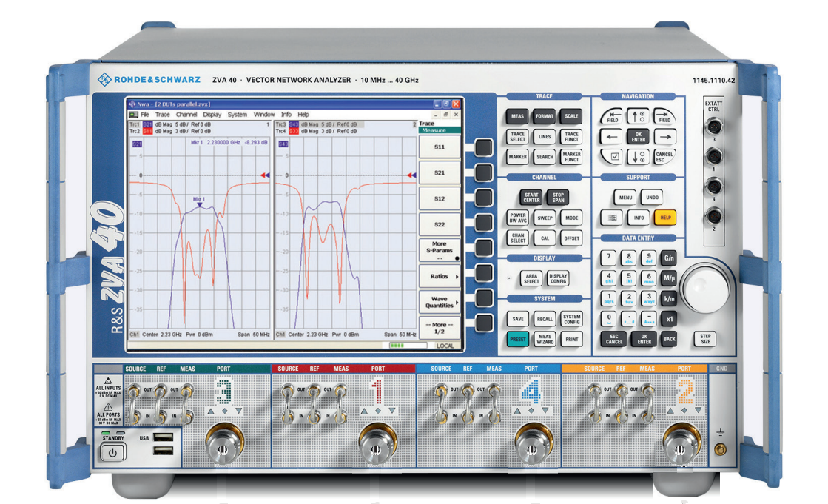Click the LOCAL indicator in status bar
828x504 pixels.
coord(445,346)
